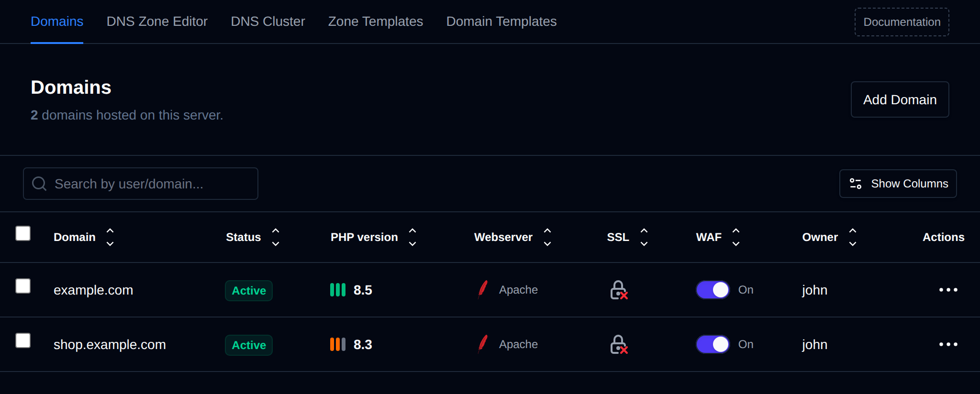Tick the select-all domains checkbox
Image resolution: width=980 pixels, height=394 pixels.
click(x=23, y=233)
